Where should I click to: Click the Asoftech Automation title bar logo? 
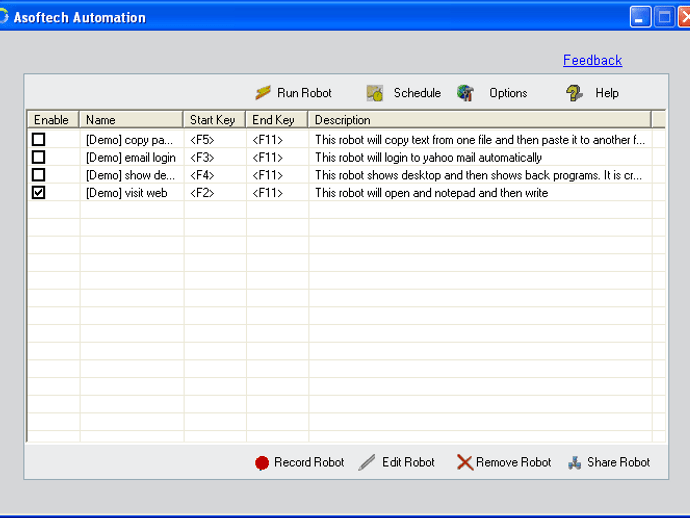[x=4, y=17]
